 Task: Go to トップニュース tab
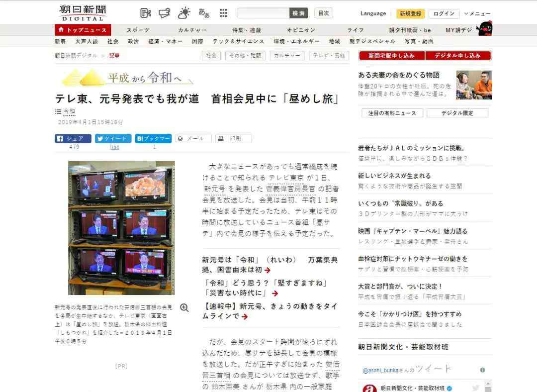83,30
